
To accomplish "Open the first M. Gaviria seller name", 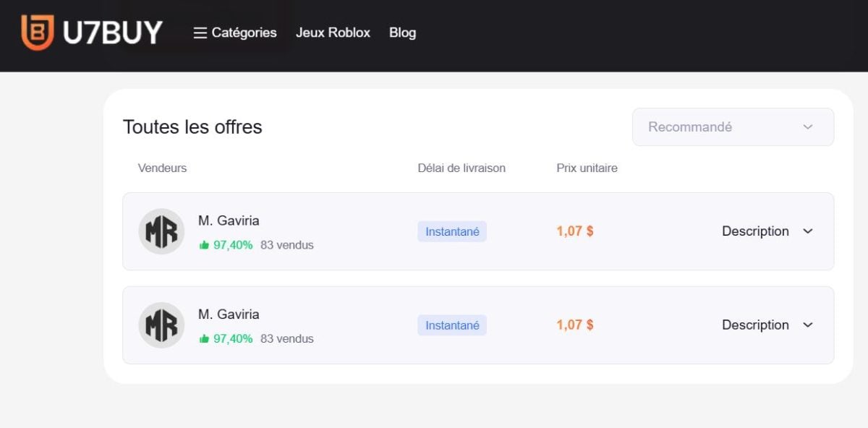I will coord(229,221).
